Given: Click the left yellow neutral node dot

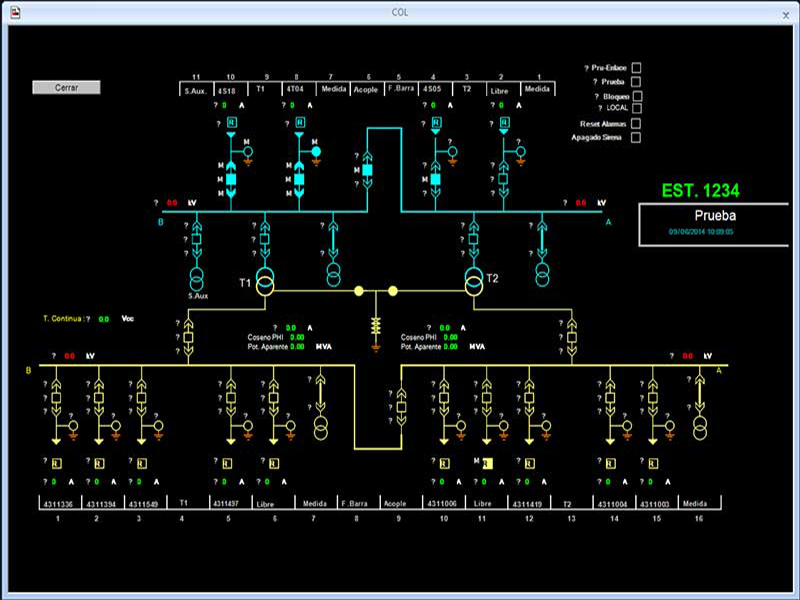Looking at the screenshot, I should point(359,291).
